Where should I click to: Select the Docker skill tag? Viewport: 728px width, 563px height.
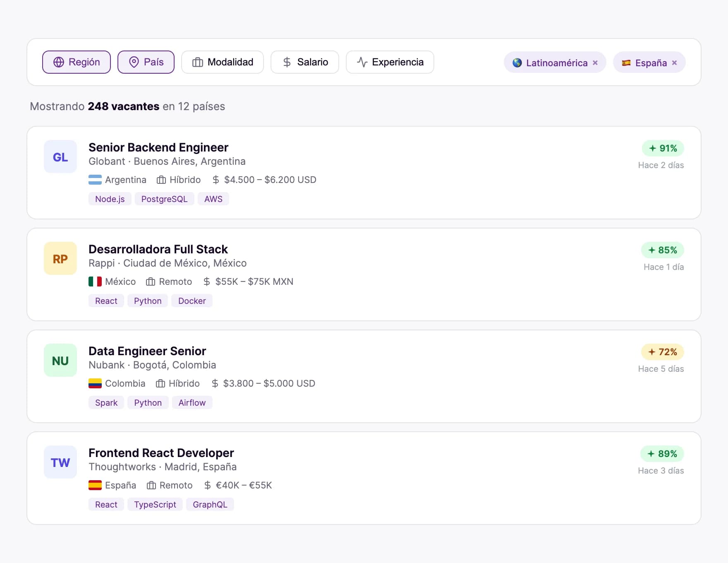click(192, 301)
